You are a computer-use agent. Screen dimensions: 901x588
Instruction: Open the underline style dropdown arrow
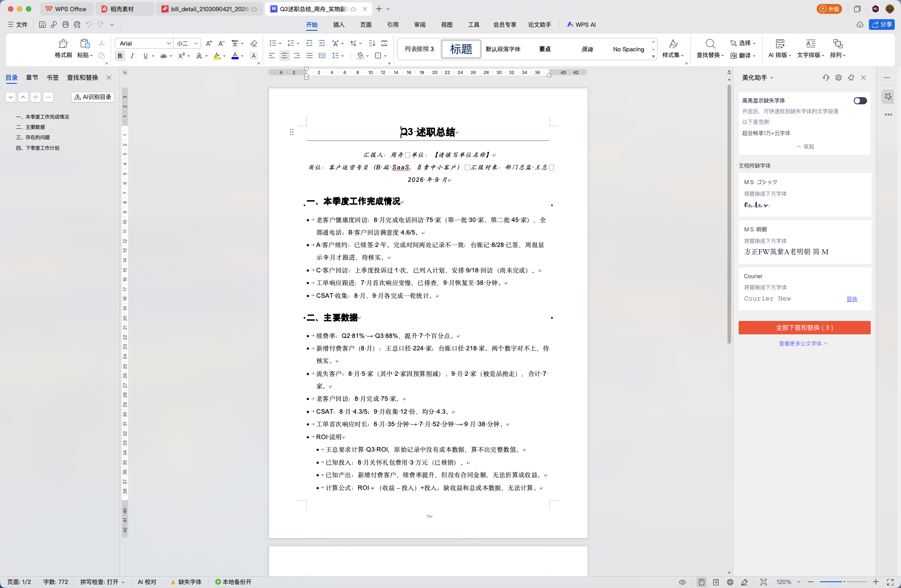(153, 56)
